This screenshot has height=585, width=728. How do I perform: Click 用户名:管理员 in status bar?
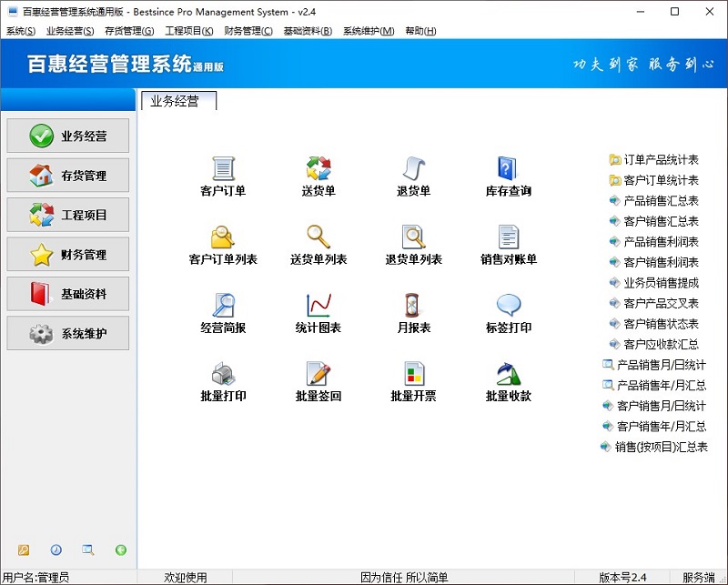click(x=35, y=577)
